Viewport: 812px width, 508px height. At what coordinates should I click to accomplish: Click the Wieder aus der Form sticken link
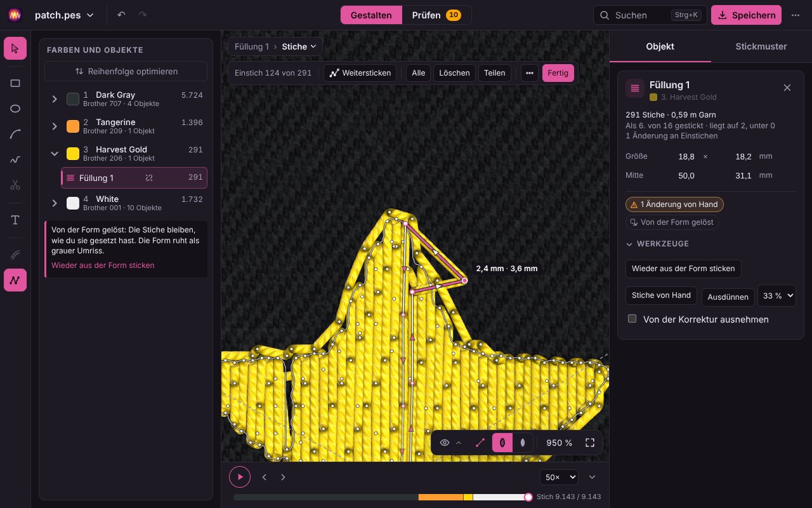103,265
